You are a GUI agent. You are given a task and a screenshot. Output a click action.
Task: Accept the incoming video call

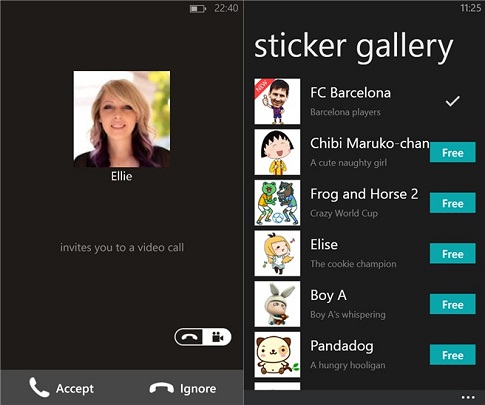point(61,388)
